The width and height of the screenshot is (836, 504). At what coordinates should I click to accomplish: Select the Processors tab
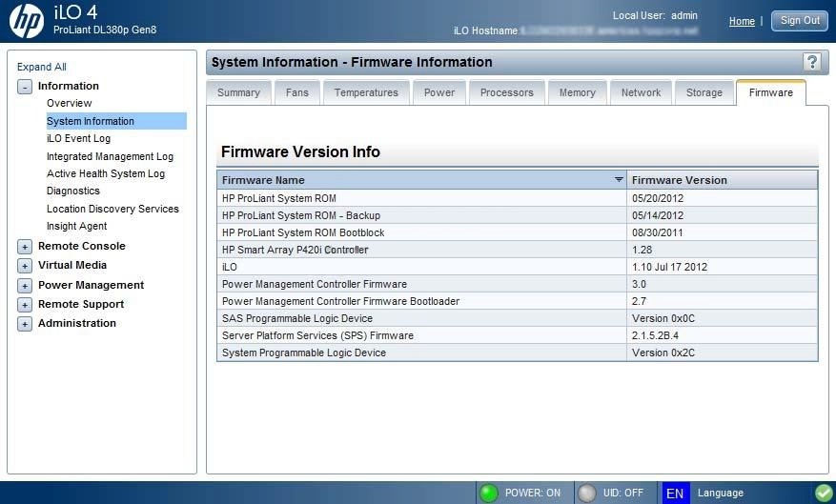click(507, 92)
